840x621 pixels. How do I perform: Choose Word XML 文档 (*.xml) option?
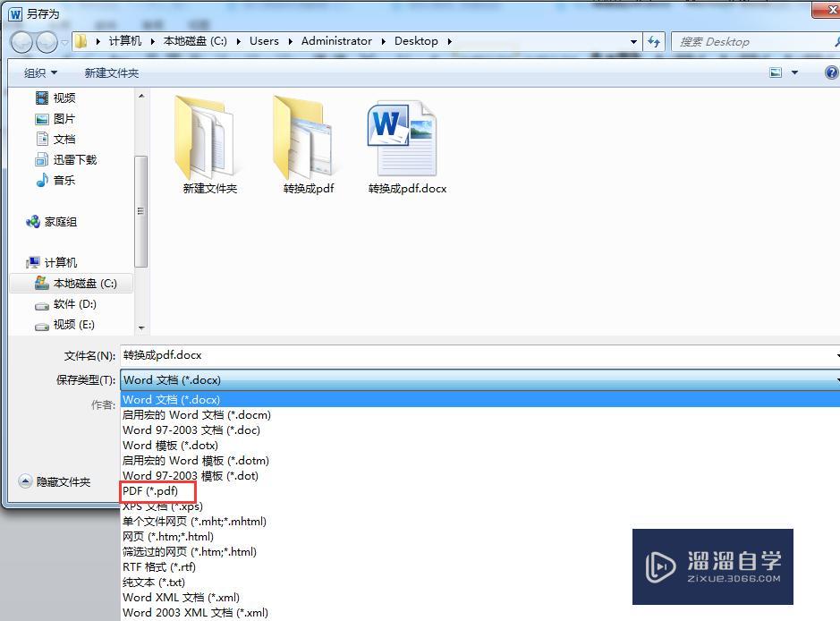tap(181, 598)
